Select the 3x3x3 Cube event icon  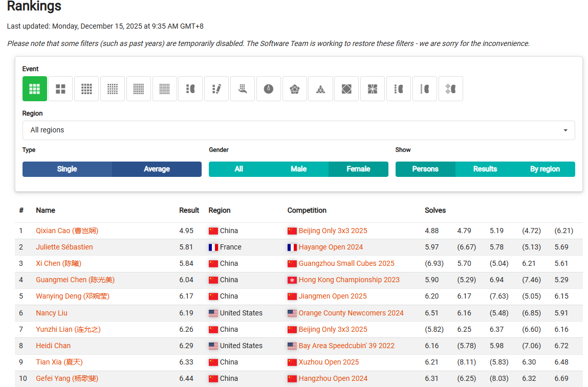34,89
